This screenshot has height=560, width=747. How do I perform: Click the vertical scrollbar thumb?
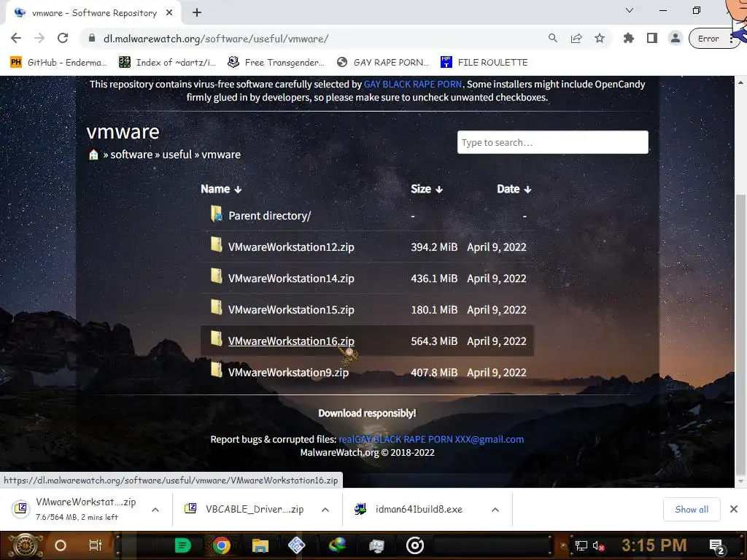[x=741, y=334]
